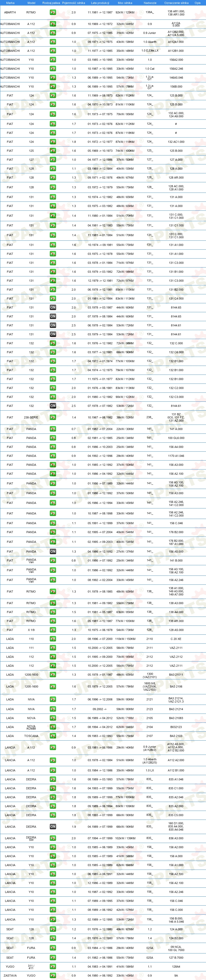Image resolution: width=206 pixels, height=980 pixels.
Task: Click the power value 110kW / 150KM
Action: pyautogui.click(x=125, y=639)
